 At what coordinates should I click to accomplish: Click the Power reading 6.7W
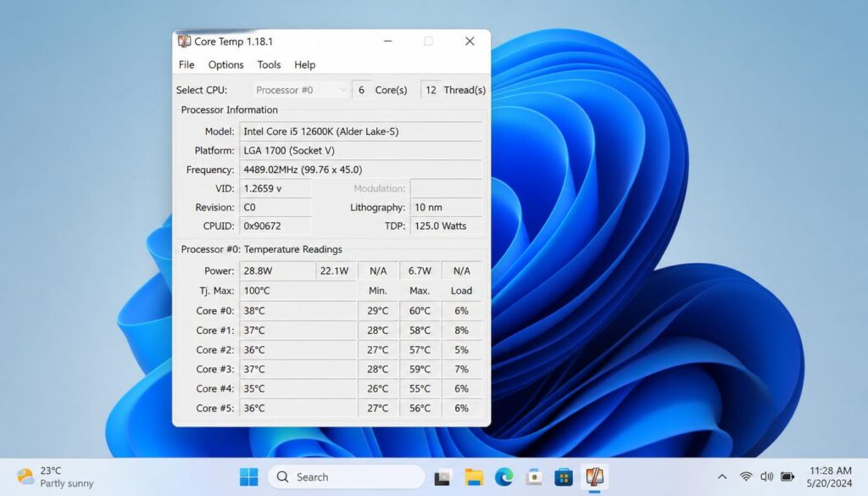click(x=420, y=270)
